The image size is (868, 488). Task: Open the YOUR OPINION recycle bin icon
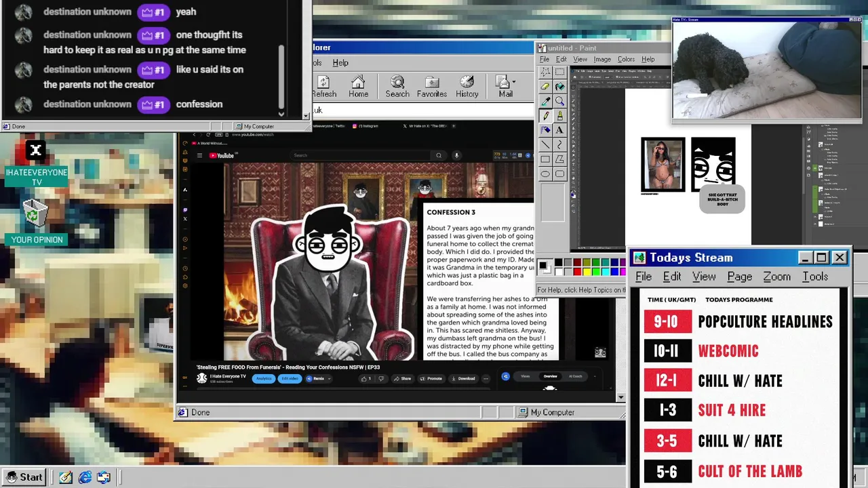click(x=35, y=213)
